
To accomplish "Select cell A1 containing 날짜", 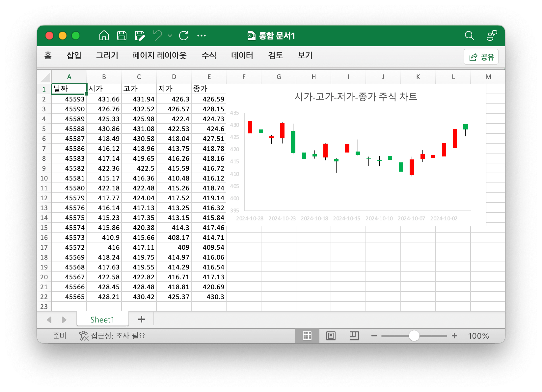I will click(x=69, y=89).
